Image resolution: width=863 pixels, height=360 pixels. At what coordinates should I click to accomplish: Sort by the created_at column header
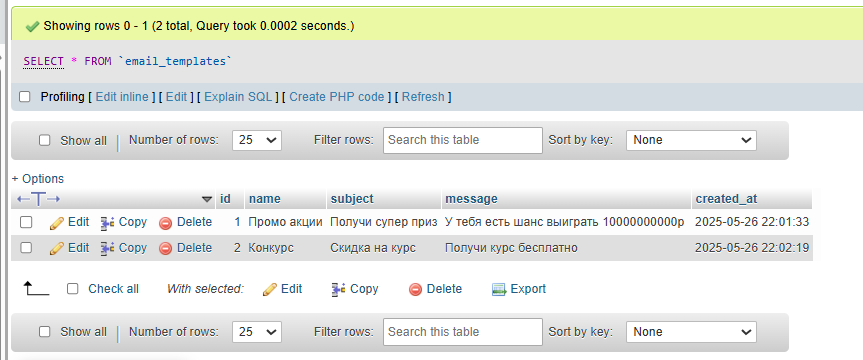(727, 199)
